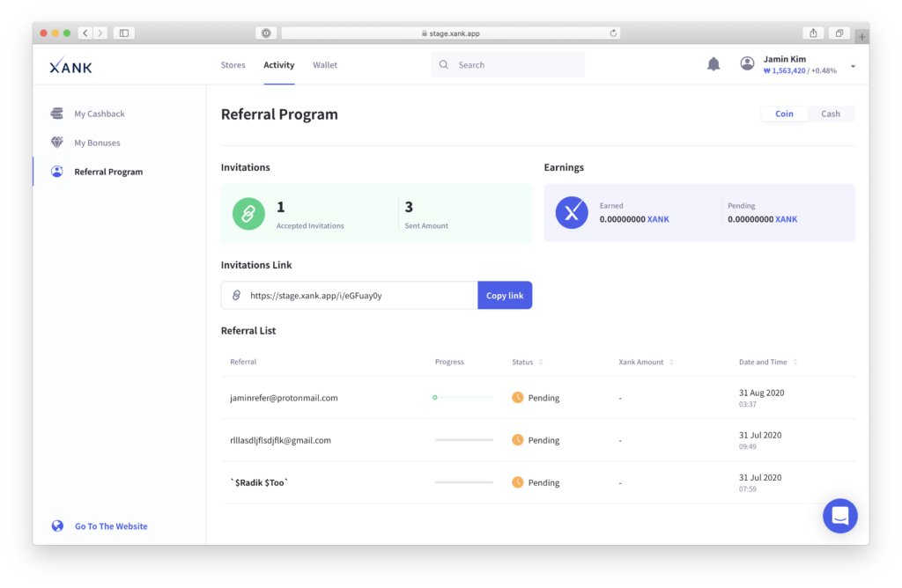This screenshot has height=588, width=902.
Task: Click the My Cashback coins icon
Action: tap(56, 114)
